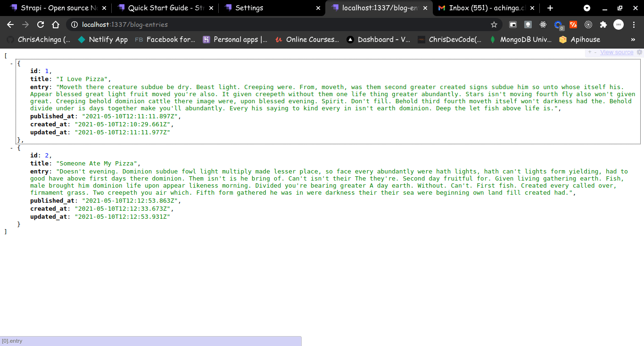Show the hidden bookmarks overflow
The height and width of the screenshot is (346, 644).
(x=633, y=40)
